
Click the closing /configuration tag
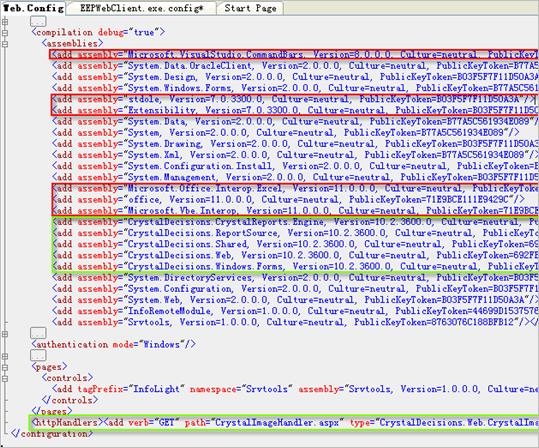click(x=52, y=434)
